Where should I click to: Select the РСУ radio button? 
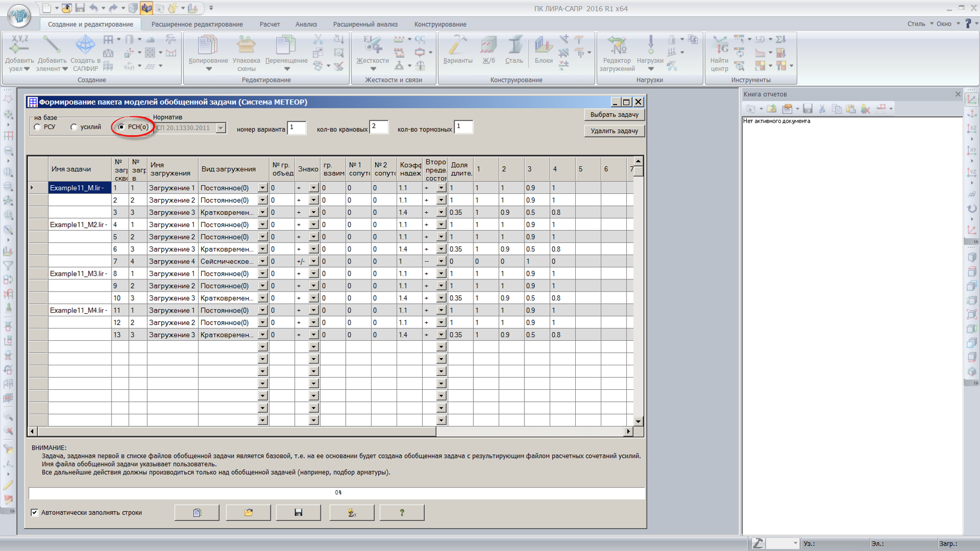37,127
